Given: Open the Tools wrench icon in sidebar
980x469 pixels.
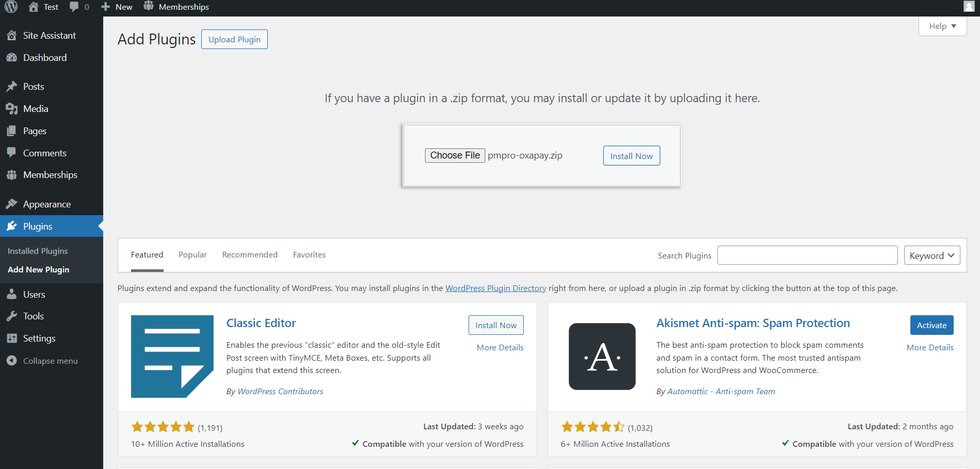Looking at the screenshot, I should [x=11, y=316].
